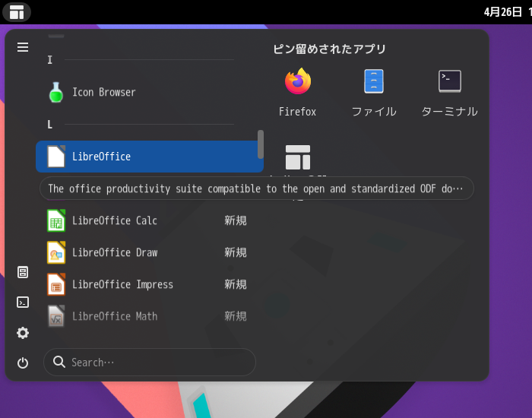This screenshot has width=532, height=418.
Task: Open pinned ファイル file manager
Action: click(x=374, y=92)
